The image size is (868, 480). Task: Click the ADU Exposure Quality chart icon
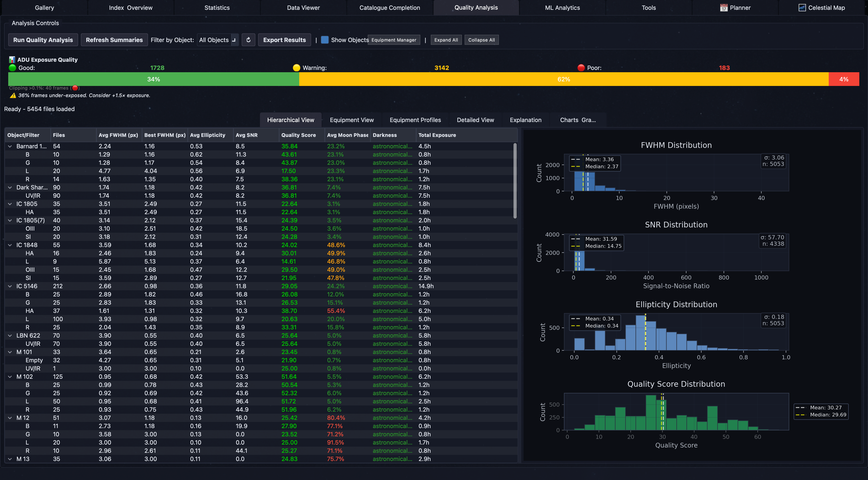[x=12, y=60]
